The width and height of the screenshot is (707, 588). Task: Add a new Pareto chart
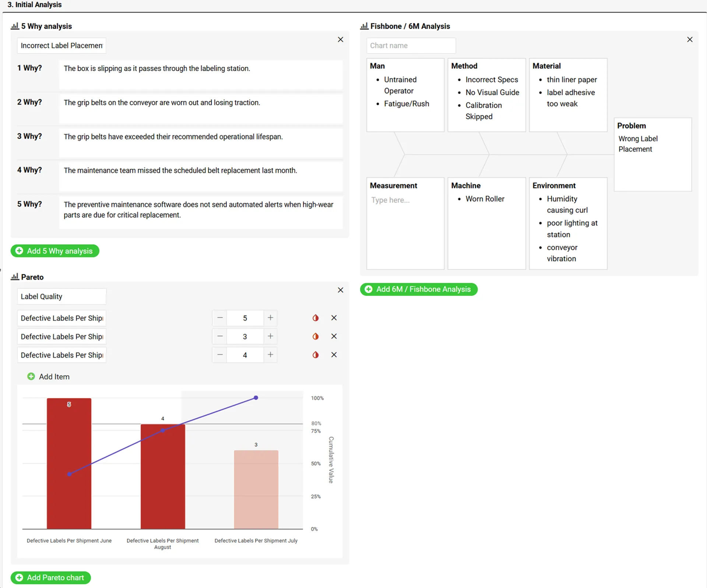[x=51, y=578]
